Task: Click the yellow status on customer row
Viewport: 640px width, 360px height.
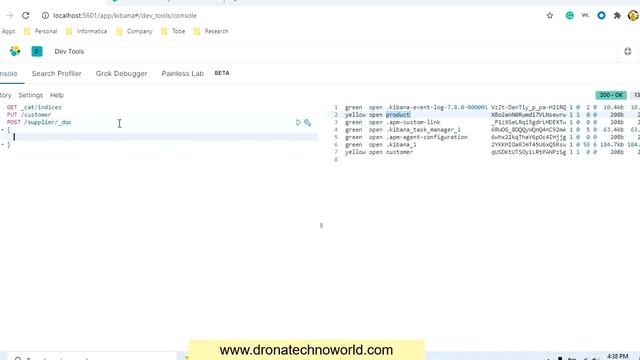Action: [355, 152]
